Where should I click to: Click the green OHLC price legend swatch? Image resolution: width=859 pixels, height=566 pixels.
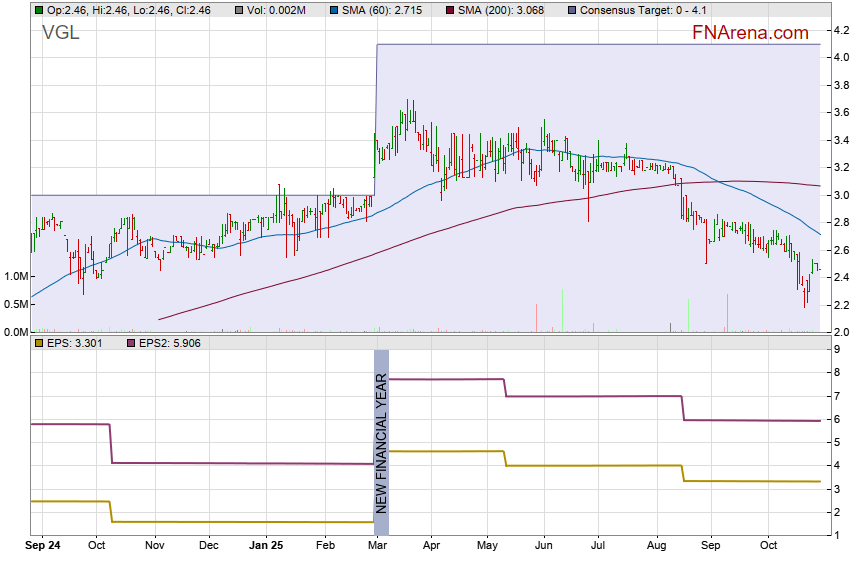click(38, 9)
